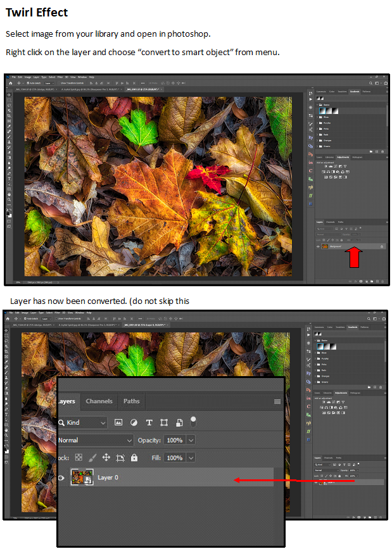Image resolution: width=392 pixels, height=549 pixels.
Task: Hide Layer 0 using its eye icon
Action: (61, 477)
